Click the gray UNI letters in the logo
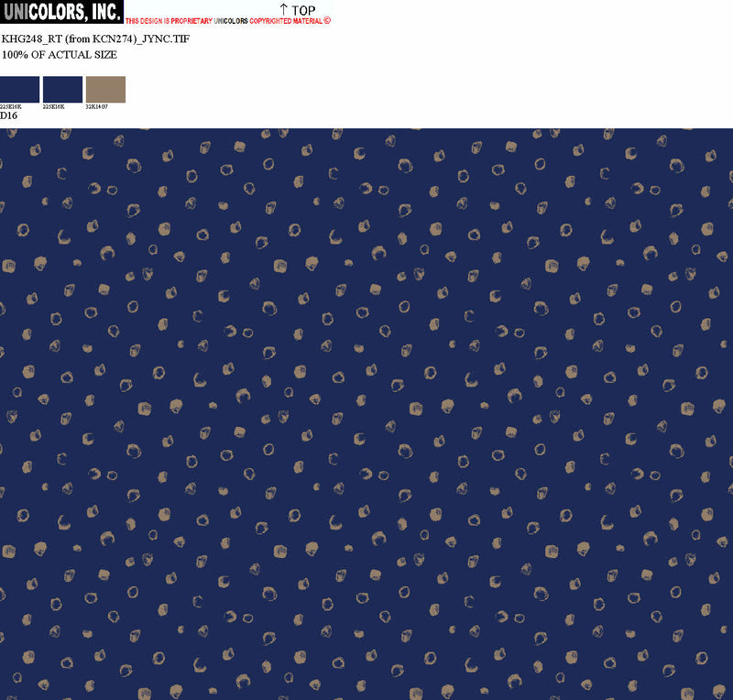The height and width of the screenshot is (700, 733). pos(16,13)
